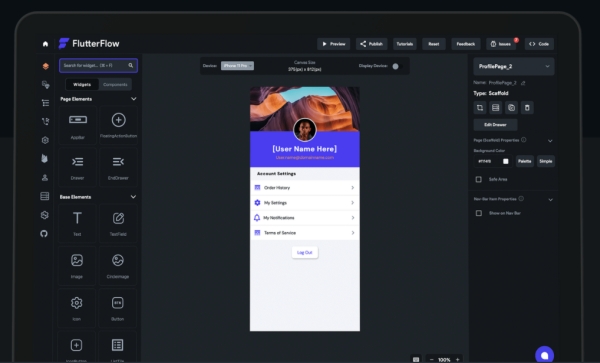Add an AppBar widget from Page Elements

(x=78, y=125)
